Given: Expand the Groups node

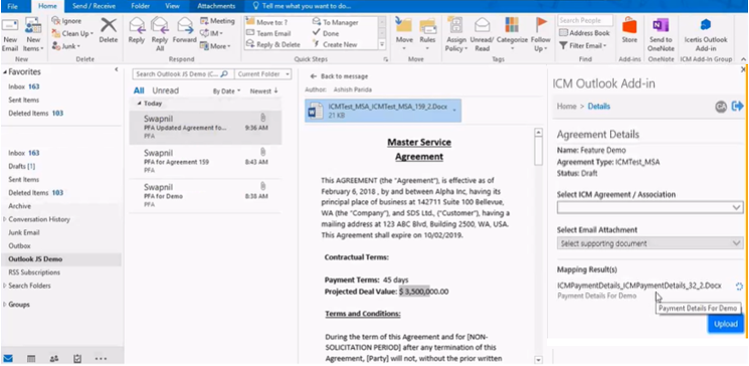Looking at the screenshot, I should click(x=5, y=304).
